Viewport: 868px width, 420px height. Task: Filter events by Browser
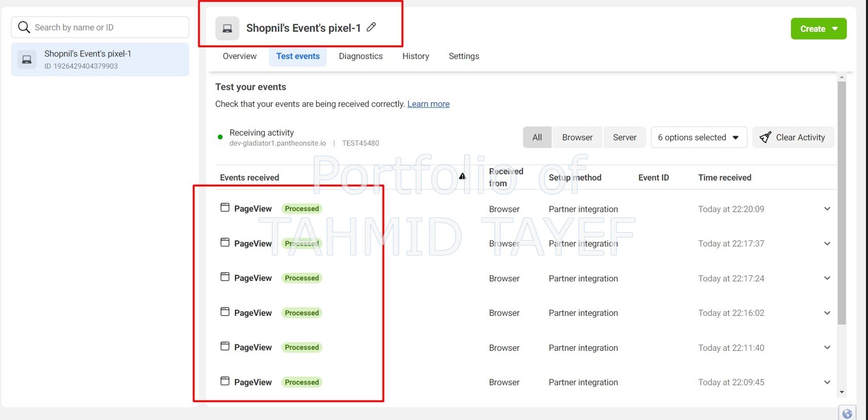pyautogui.click(x=577, y=137)
